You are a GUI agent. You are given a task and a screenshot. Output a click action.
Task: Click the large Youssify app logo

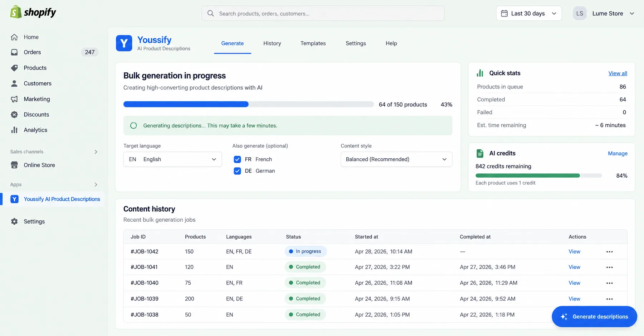click(124, 43)
